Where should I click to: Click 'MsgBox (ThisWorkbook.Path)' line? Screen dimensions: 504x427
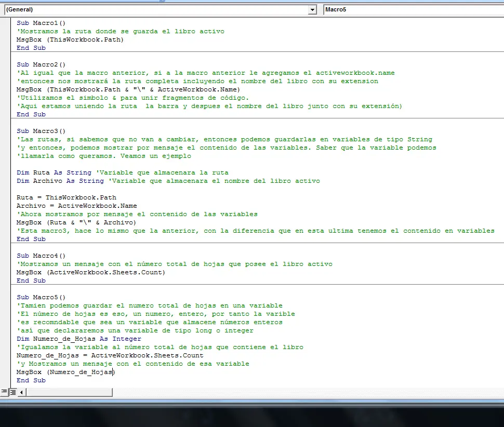point(70,39)
